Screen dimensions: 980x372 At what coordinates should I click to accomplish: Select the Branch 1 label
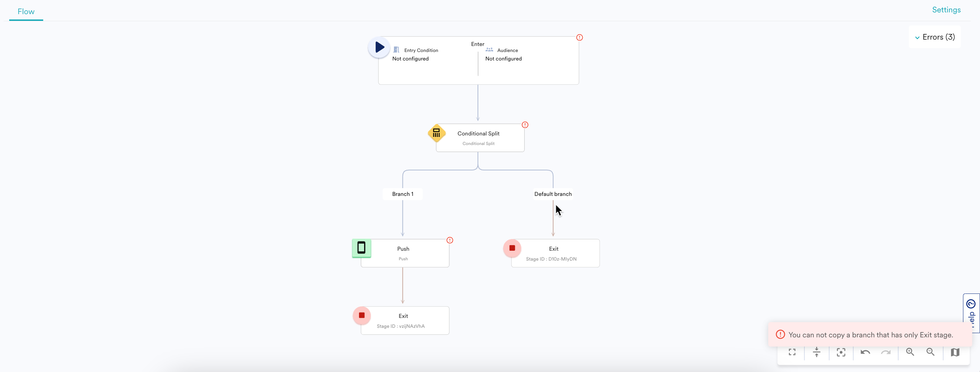click(403, 194)
